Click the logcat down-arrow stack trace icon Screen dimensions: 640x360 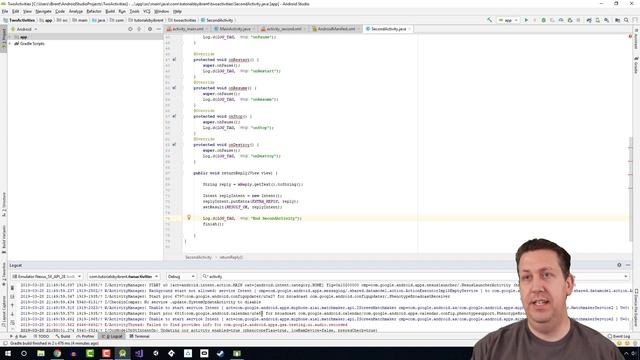(x=12, y=313)
